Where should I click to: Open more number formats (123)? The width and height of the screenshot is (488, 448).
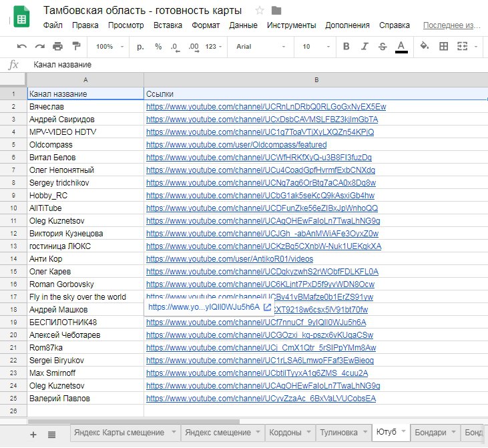click(213, 46)
